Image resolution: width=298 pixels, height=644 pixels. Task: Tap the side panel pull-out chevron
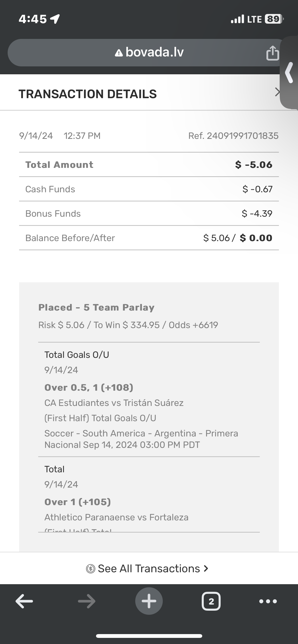point(289,72)
